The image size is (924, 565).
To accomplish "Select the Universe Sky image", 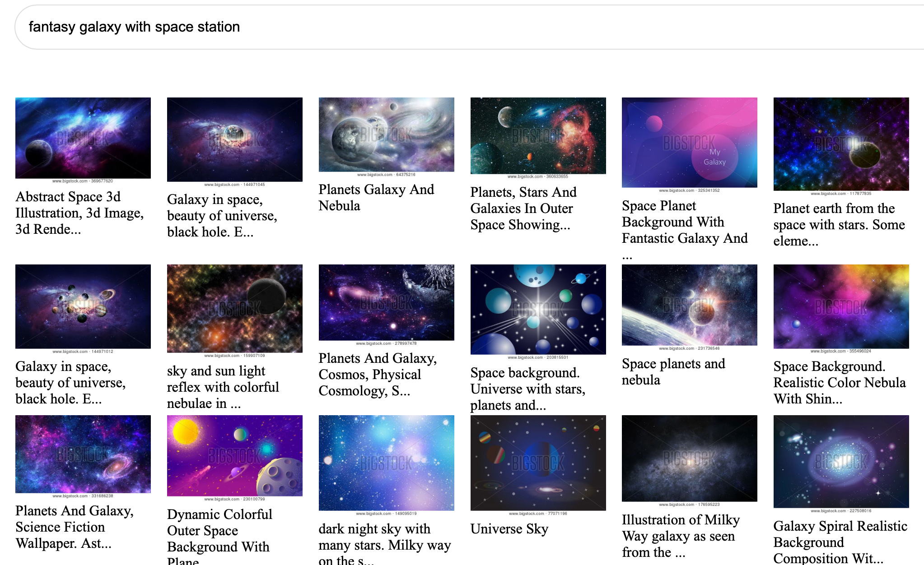I will 538,463.
